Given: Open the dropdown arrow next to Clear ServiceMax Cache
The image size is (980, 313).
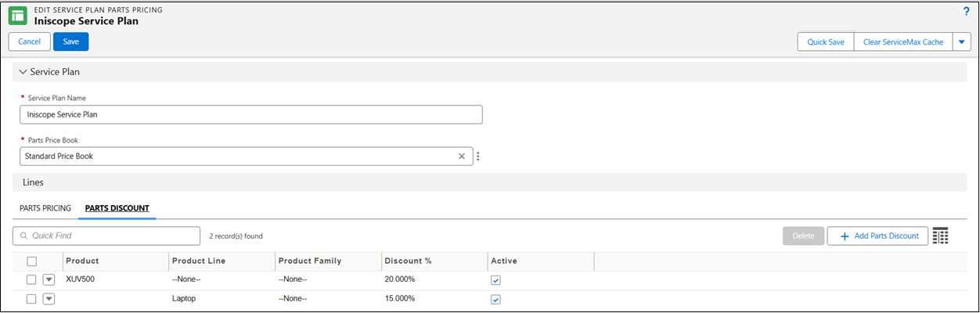Looking at the screenshot, I should [x=962, y=42].
